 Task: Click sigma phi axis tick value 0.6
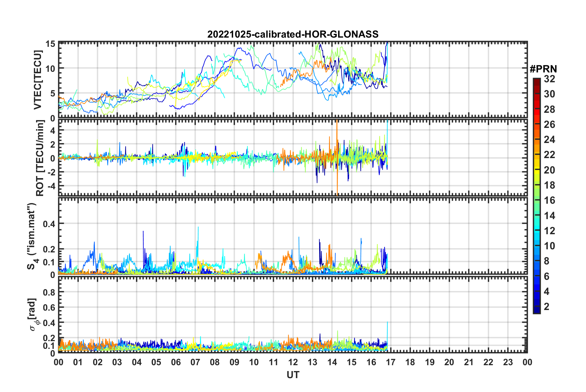pos(49,308)
